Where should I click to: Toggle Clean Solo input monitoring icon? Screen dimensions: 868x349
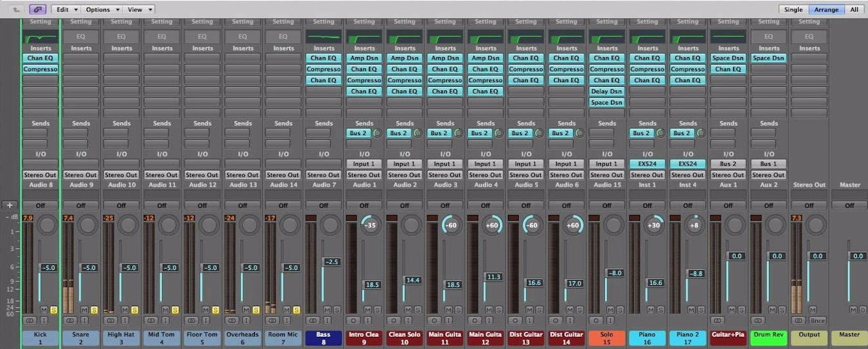coord(408,320)
